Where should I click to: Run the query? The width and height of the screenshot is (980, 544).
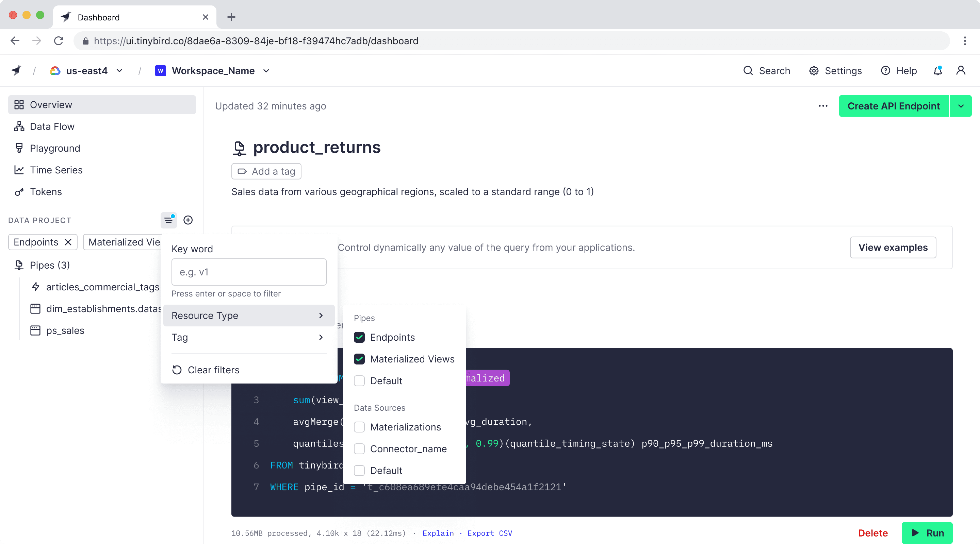927,533
